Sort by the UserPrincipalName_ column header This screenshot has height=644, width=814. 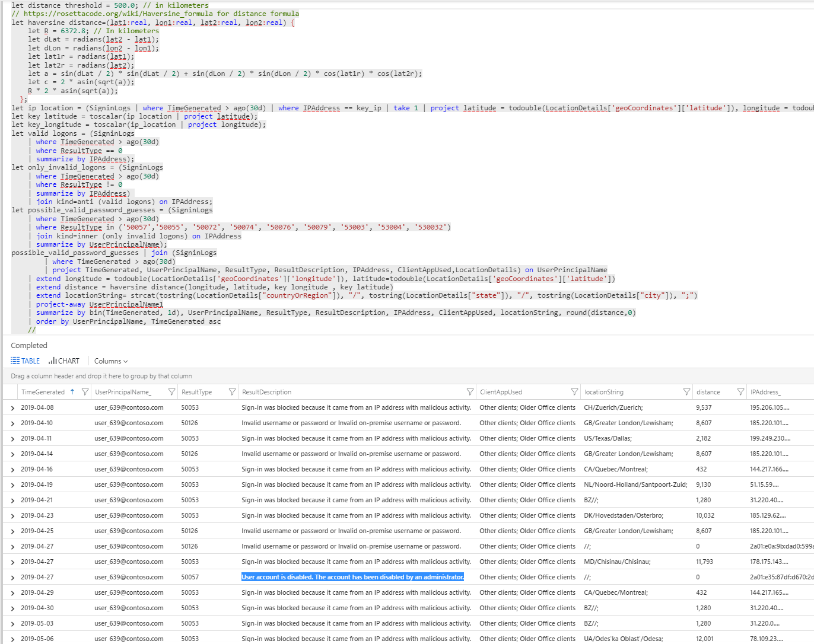point(123,392)
